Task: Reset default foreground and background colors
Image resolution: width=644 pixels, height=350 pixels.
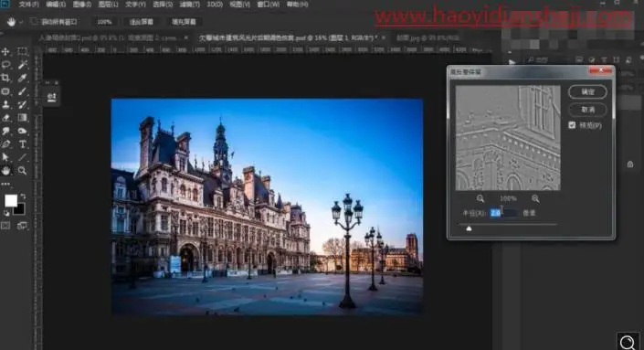Action: tap(6, 213)
